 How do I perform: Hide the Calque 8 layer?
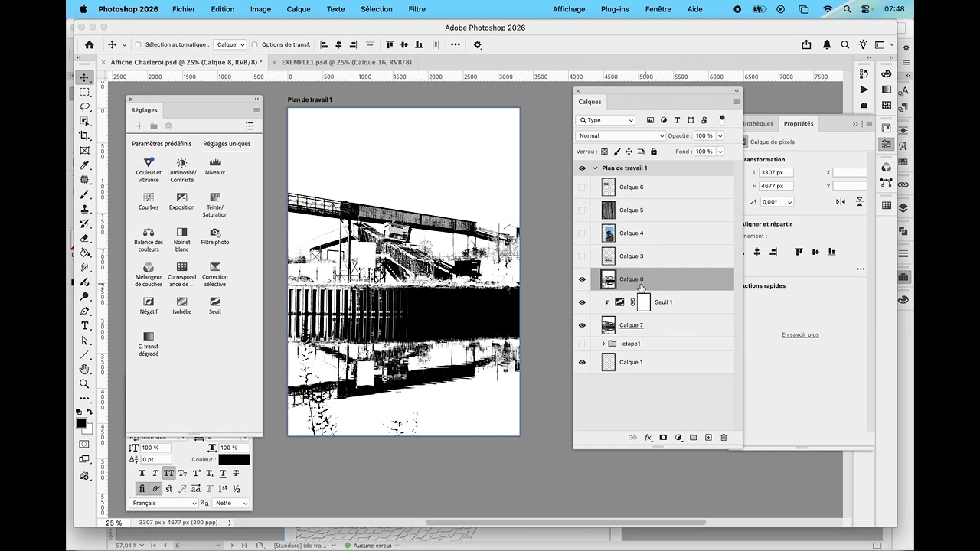(582, 279)
